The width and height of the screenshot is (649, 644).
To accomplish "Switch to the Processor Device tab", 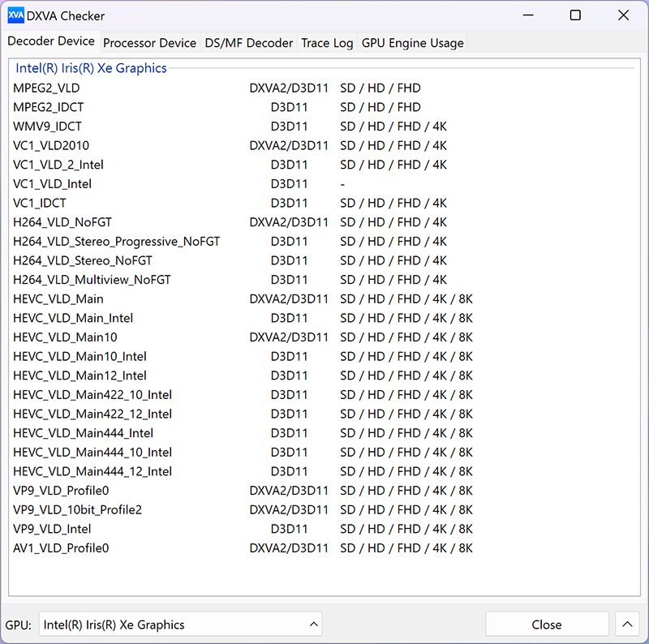I will pyautogui.click(x=149, y=43).
